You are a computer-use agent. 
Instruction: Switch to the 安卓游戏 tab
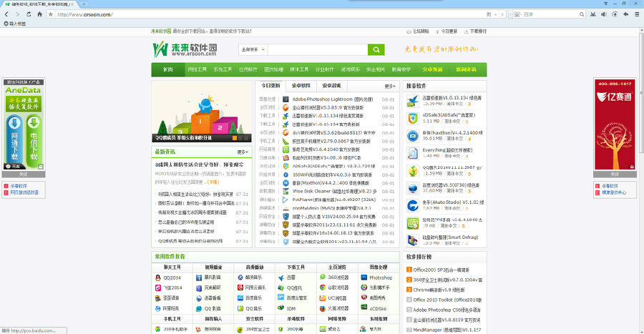(x=331, y=86)
